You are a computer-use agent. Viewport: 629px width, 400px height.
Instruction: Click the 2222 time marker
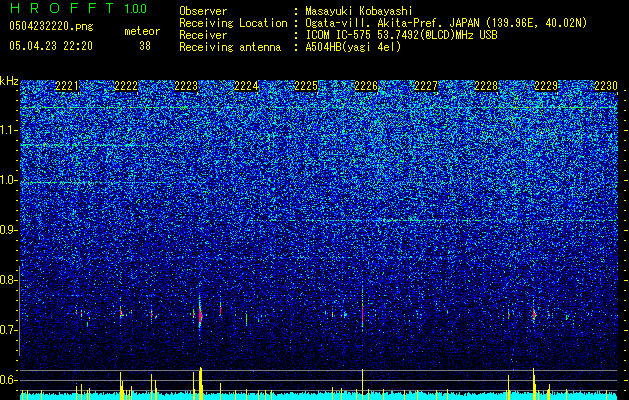coord(126,86)
